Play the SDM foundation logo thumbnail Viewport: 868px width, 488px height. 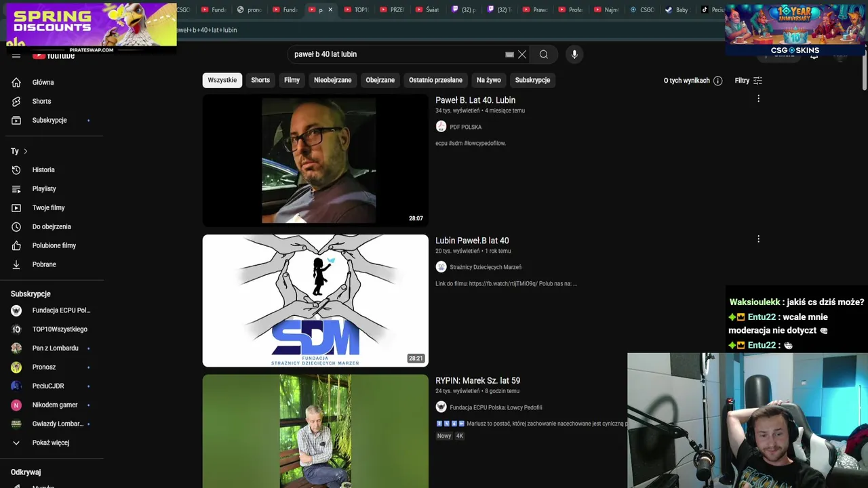pyautogui.click(x=315, y=300)
